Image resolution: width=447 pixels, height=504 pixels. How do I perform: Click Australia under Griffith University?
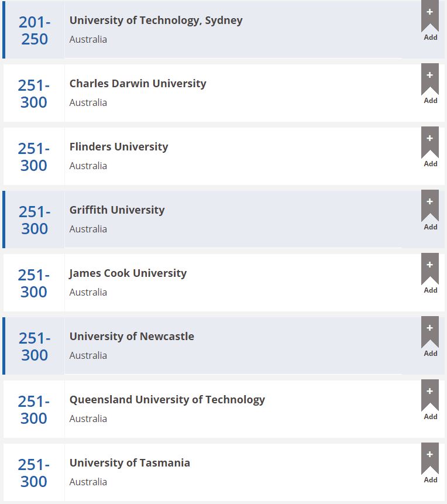88,229
